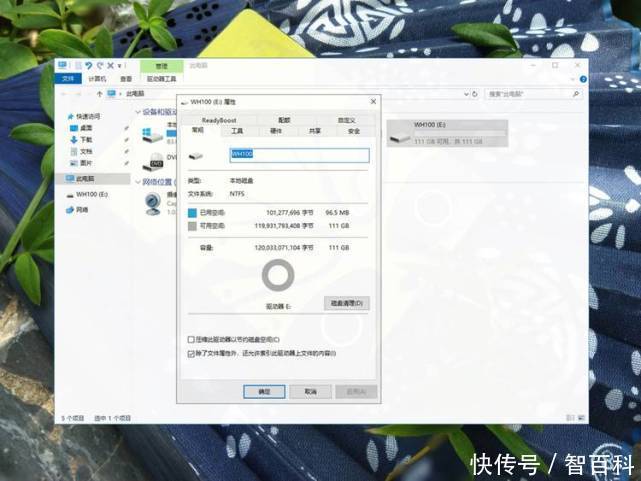641x481 pixels.
Task: Refresh the This PC view
Action: (475, 94)
